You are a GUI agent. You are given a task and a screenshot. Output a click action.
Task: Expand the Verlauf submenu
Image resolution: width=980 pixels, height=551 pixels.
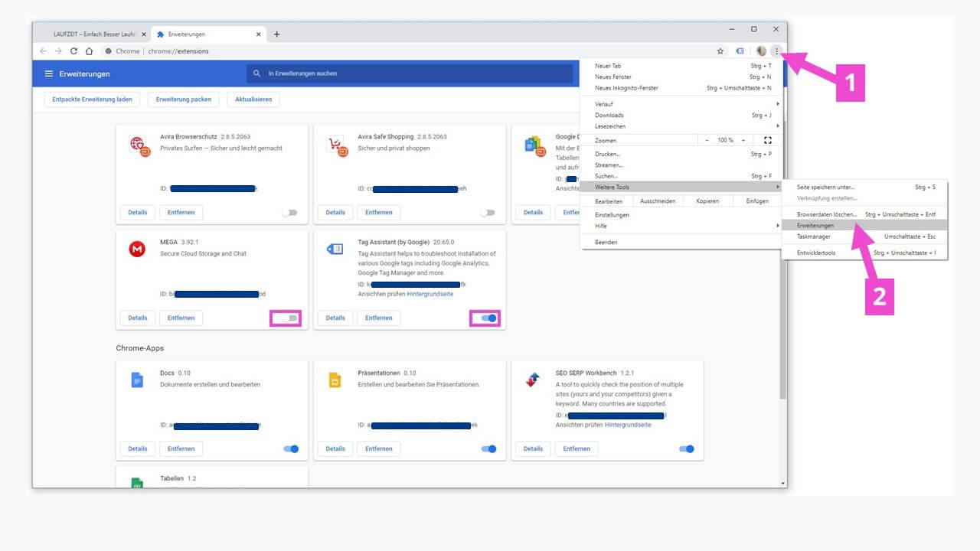point(681,104)
